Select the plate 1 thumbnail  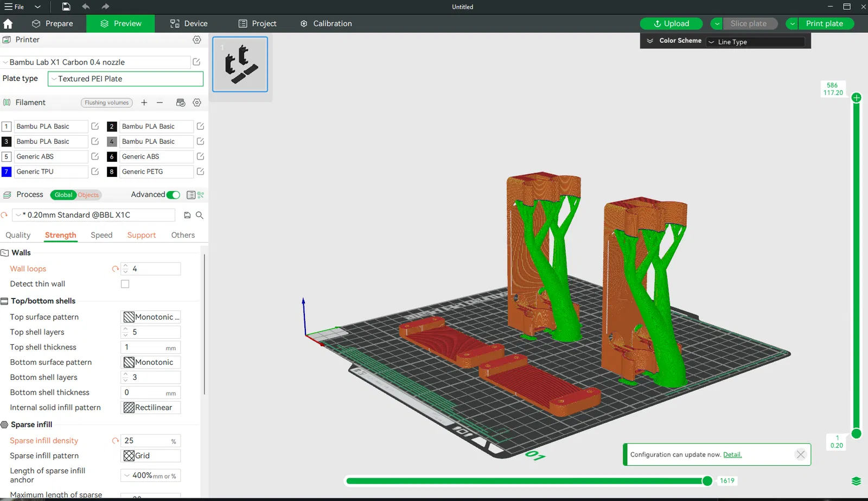click(240, 64)
